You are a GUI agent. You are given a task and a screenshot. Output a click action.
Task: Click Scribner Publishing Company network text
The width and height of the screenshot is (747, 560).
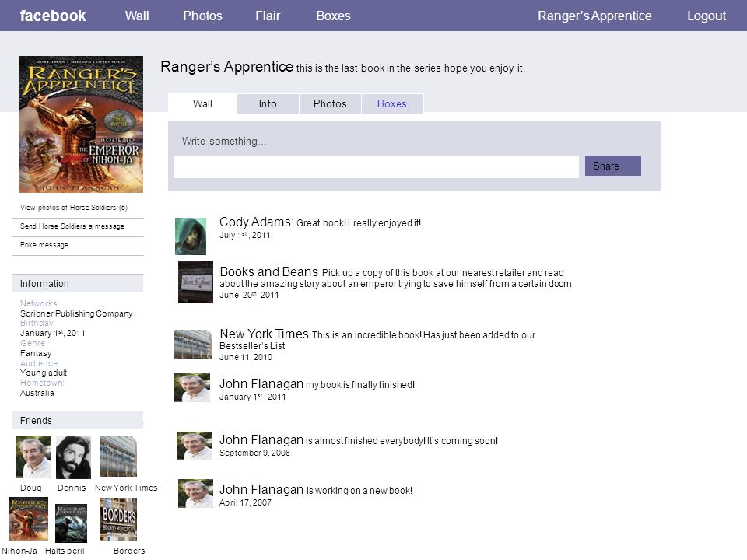pyautogui.click(x=76, y=313)
